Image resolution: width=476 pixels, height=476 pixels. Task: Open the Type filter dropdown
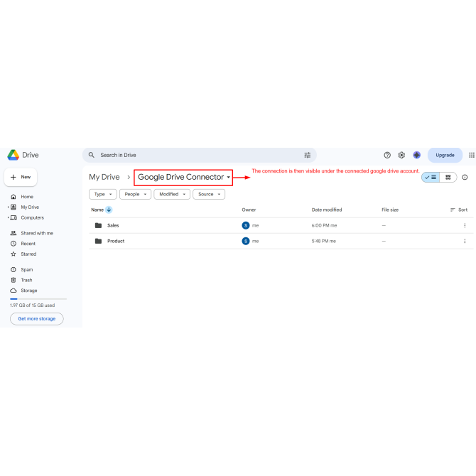[x=103, y=194]
